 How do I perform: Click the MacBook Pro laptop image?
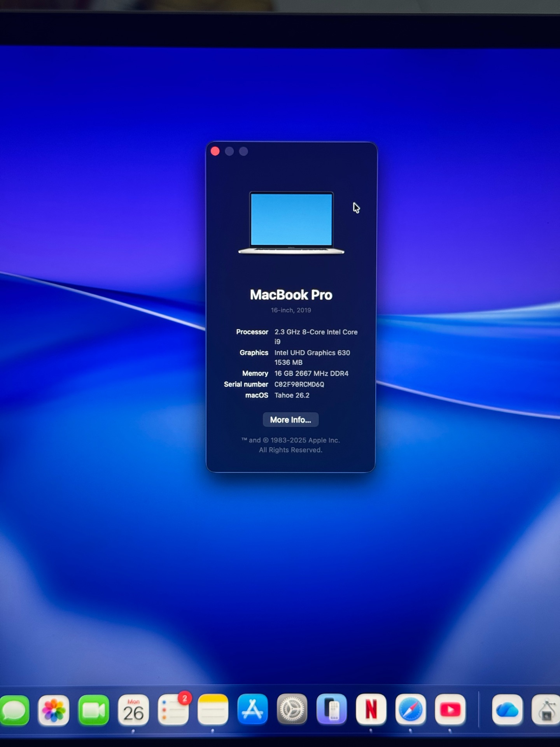click(291, 223)
